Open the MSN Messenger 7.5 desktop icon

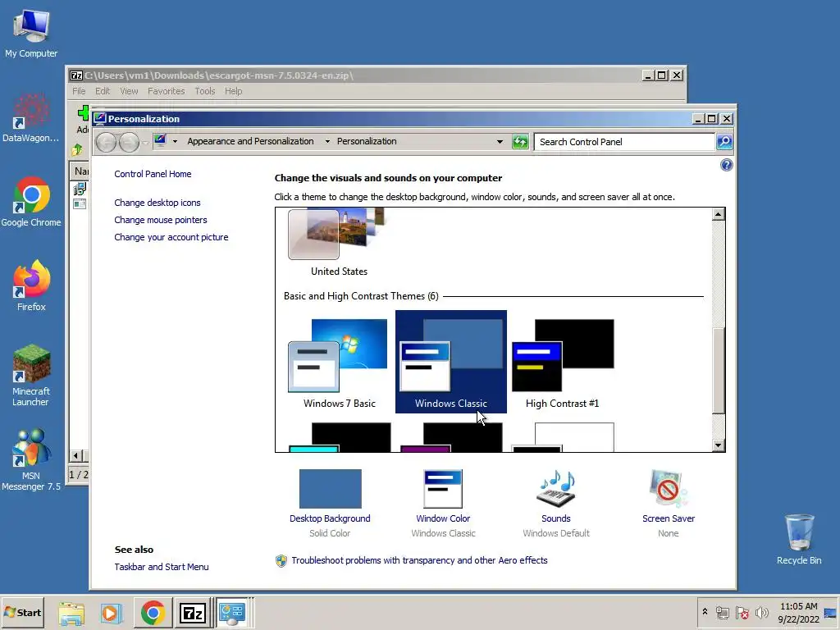pyautogui.click(x=31, y=459)
